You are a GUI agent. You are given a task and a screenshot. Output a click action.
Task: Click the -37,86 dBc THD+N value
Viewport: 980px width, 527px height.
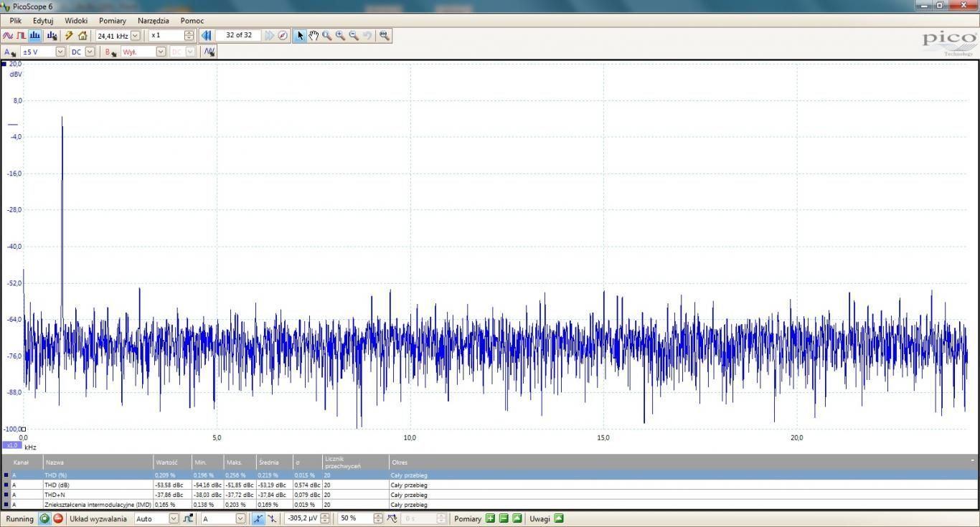click(x=169, y=495)
